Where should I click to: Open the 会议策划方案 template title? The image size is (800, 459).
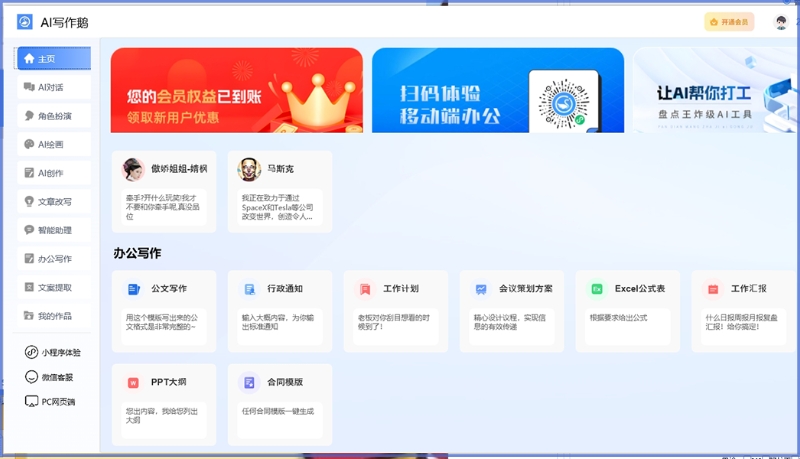pyautogui.click(x=526, y=289)
